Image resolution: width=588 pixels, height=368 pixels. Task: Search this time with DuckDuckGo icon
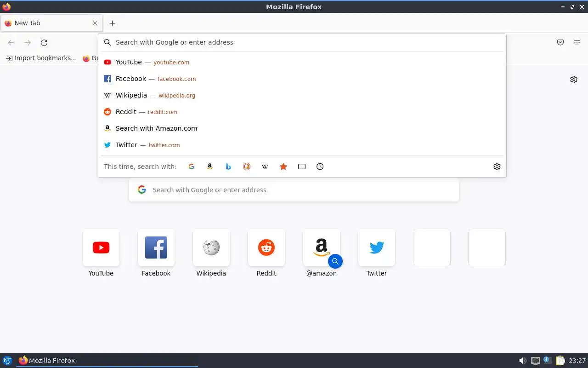(x=247, y=167)
